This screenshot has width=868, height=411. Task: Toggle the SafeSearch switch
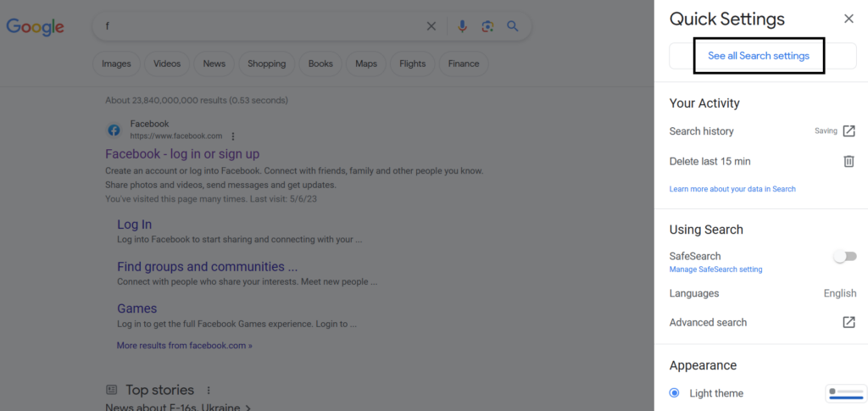[x=845, y=257]
